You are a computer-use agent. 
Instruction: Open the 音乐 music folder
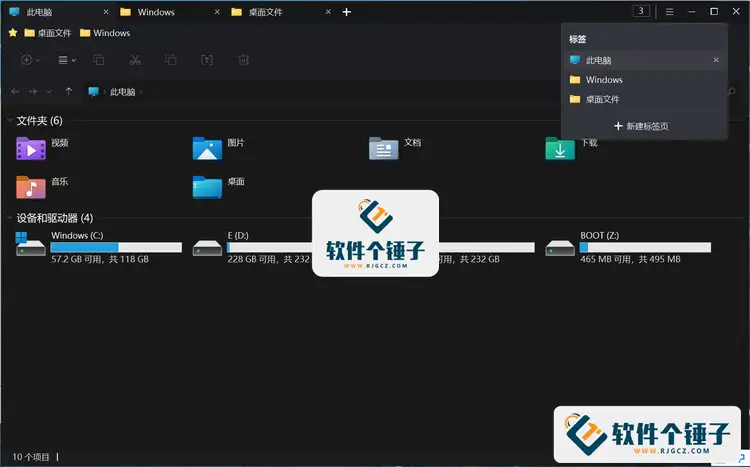click(31, 187)
